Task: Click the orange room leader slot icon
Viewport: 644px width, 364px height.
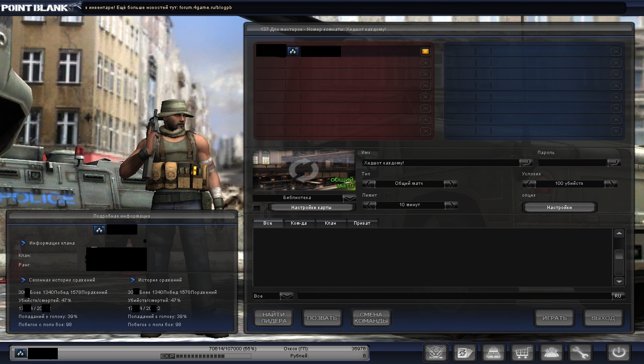Action: [425, 51]
